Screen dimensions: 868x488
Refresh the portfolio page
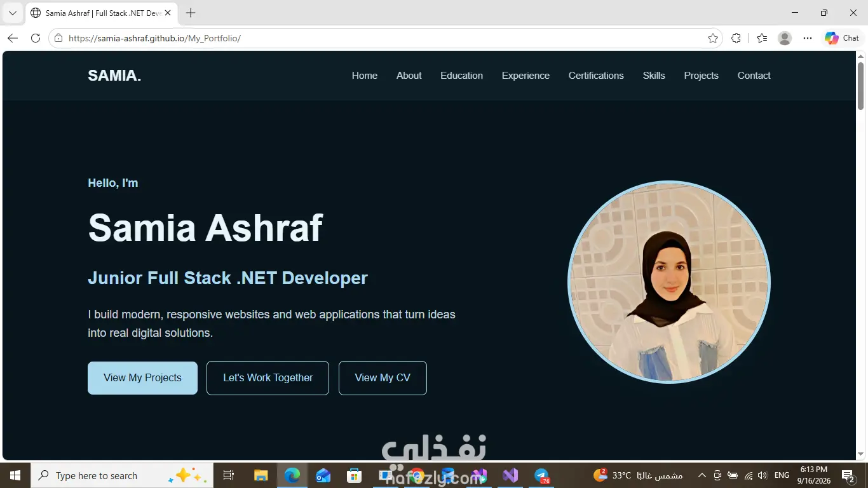36,38
